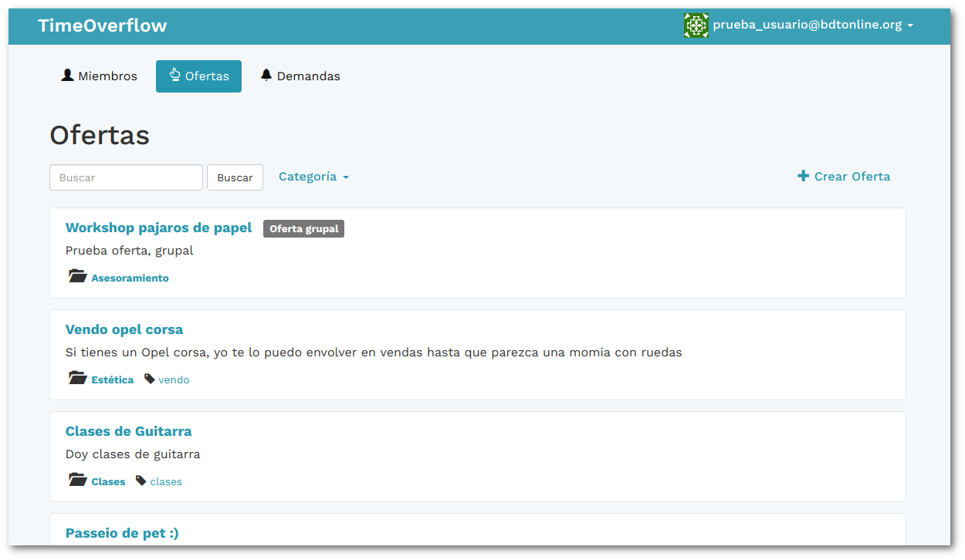Screen dimensions: 965x560
Task: Click the folder icon beside Estética
Action: tap(77, 378)
